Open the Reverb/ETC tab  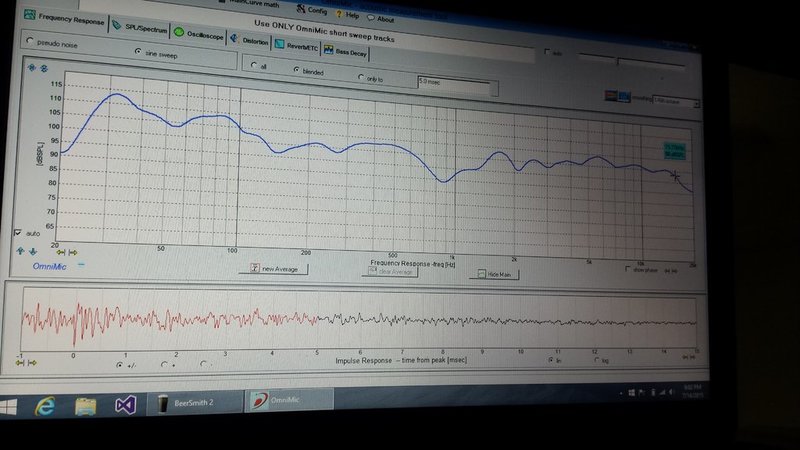[296, 46]
